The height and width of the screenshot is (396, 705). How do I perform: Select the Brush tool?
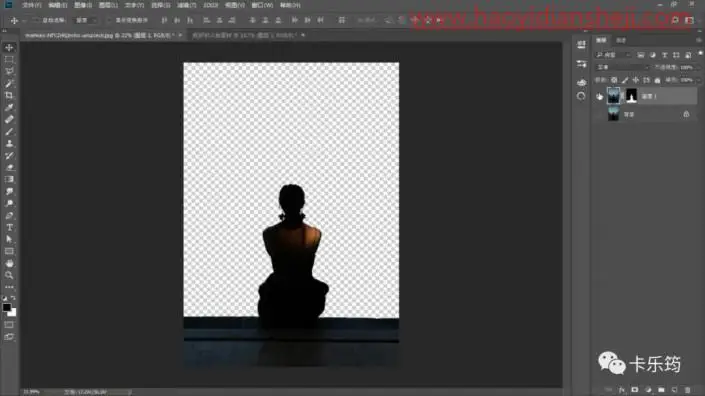pos(9,132)
